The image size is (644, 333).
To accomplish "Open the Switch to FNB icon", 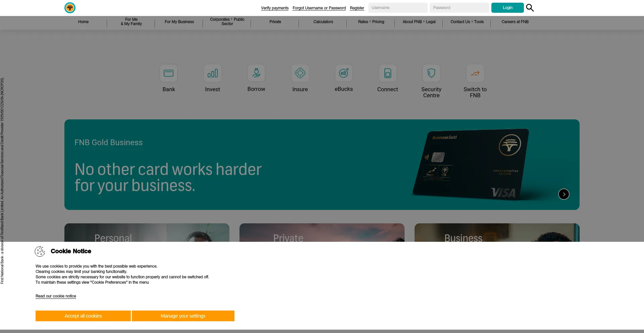I will point(475,73).
